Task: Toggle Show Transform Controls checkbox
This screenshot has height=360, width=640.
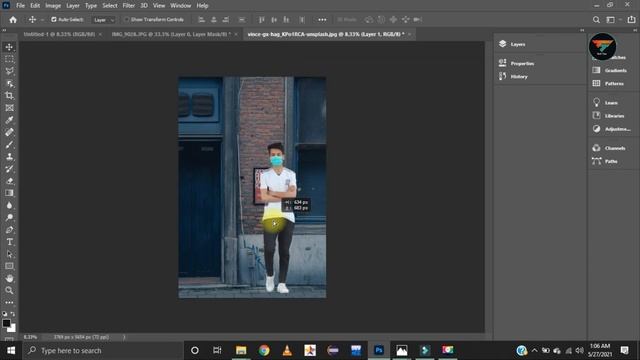Action: click(x=126, y=19)
